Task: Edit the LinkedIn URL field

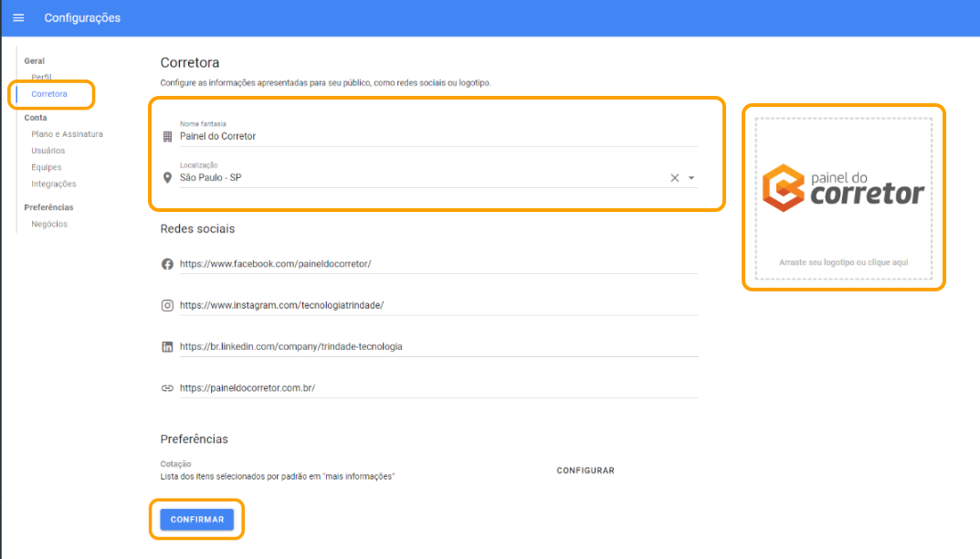Action: pos(438,346)
